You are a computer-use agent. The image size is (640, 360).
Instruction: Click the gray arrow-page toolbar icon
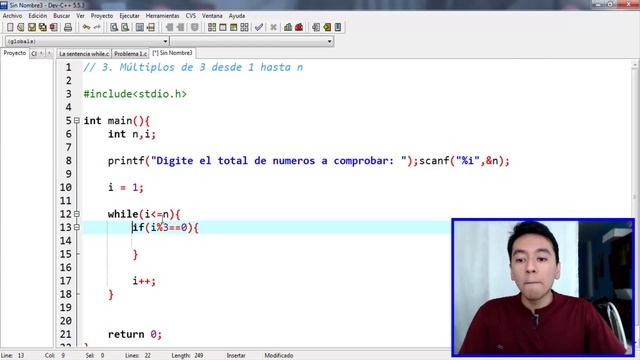(x=316, y=27)
